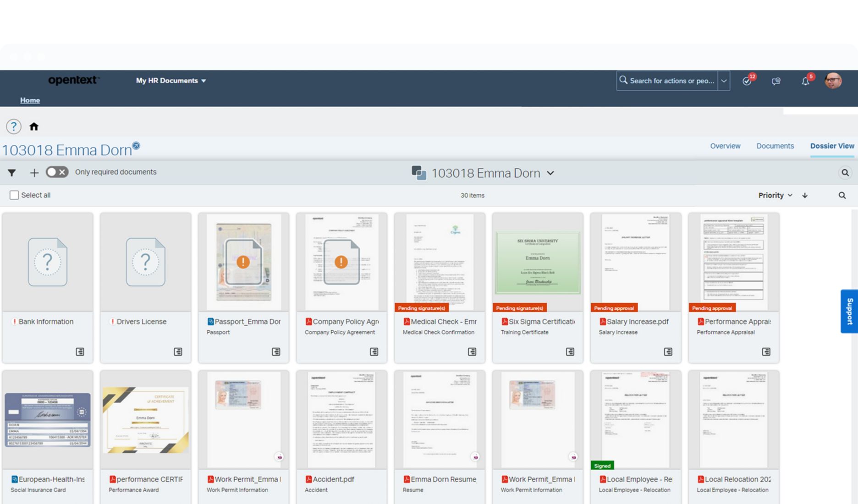858x504 pixels.
Task: Open search within the document list
Action: click(x=842, y=195)
